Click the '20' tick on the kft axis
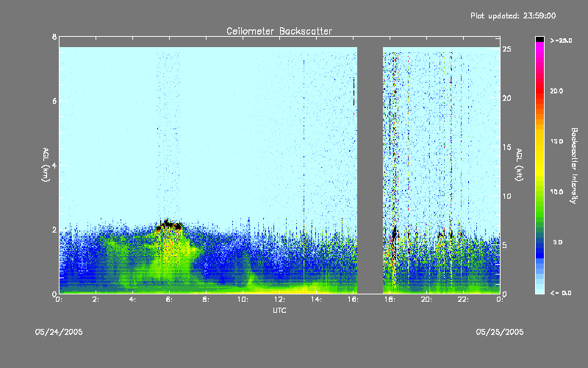588x368 pixels. click(507, 98)
